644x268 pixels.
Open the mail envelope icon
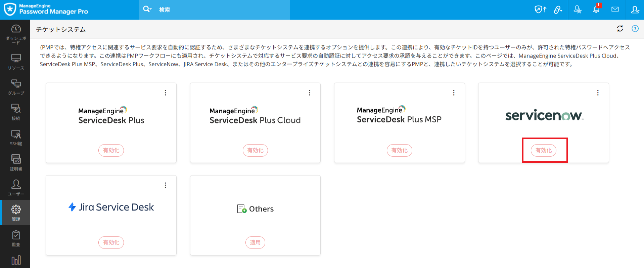[x=615, y=9]
